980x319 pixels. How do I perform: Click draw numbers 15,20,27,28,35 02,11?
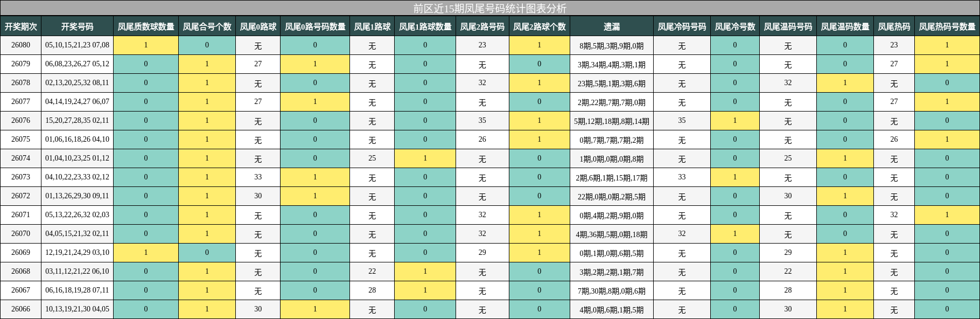pyautogui.click(x=77, y=121)
